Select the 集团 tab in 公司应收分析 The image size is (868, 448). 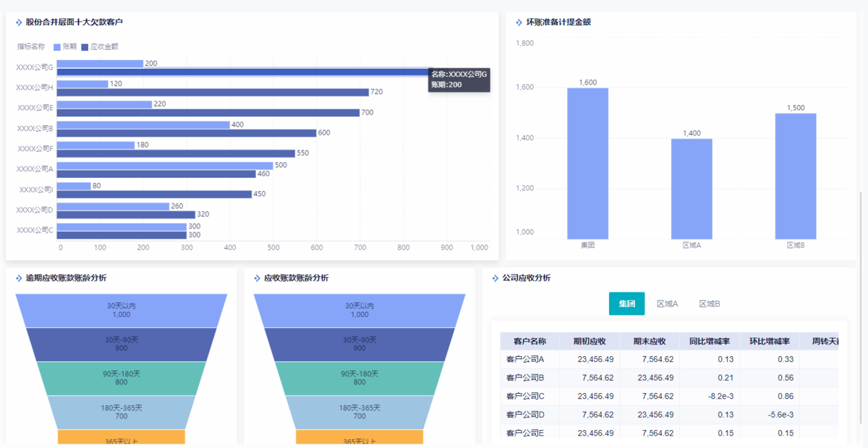pos(626,303)
